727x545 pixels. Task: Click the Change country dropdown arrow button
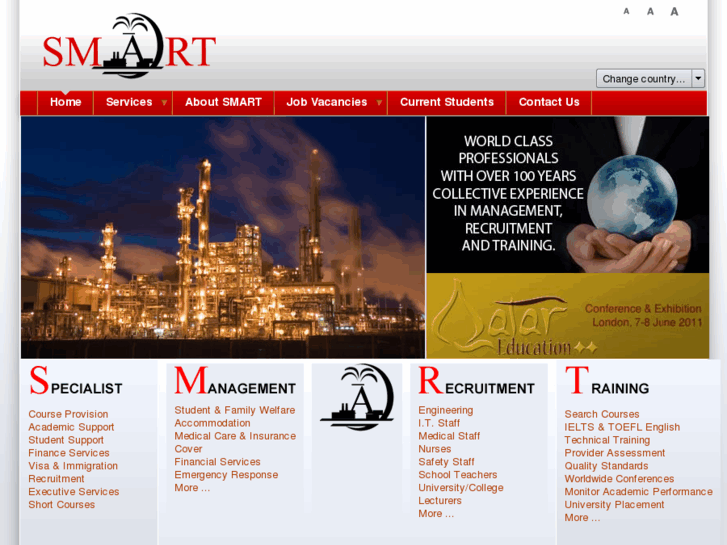coord(698,78)
